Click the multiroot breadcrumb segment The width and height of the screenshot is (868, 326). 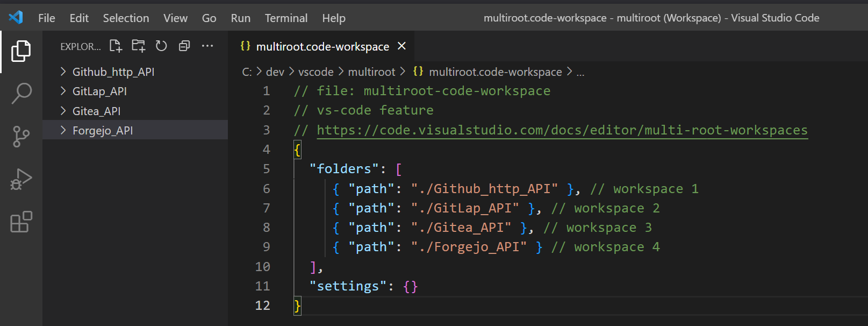coord(371,72)
